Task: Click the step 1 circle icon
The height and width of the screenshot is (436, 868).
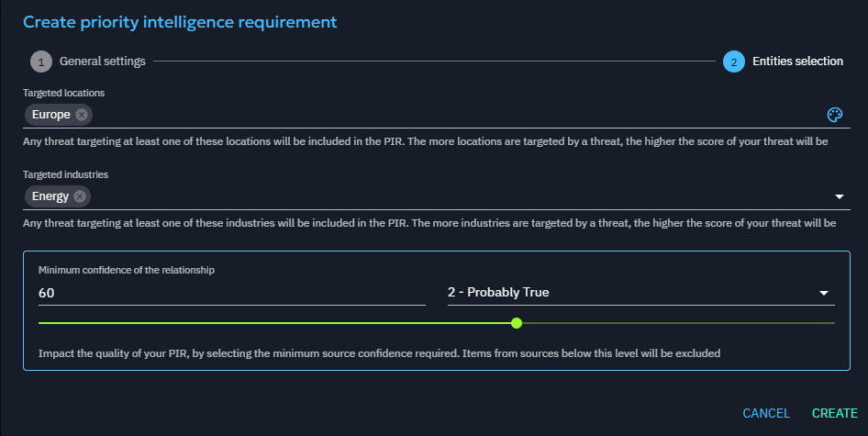Action: coord(40,61)
